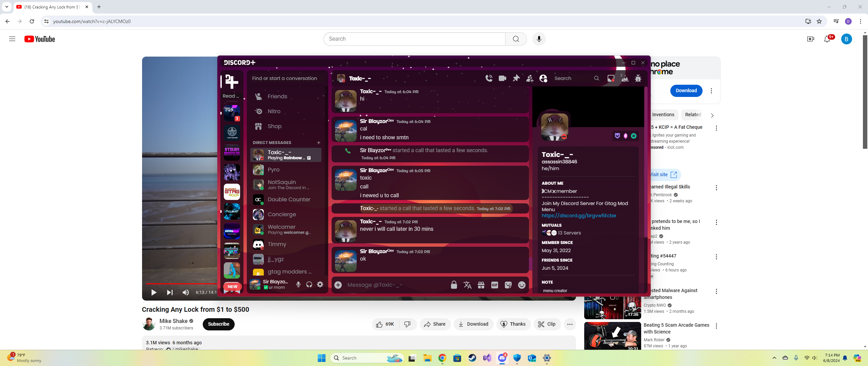Screen dimensions: 868x366
Task: Open the discord.gg invite link
Action: [x=578, y=216]
